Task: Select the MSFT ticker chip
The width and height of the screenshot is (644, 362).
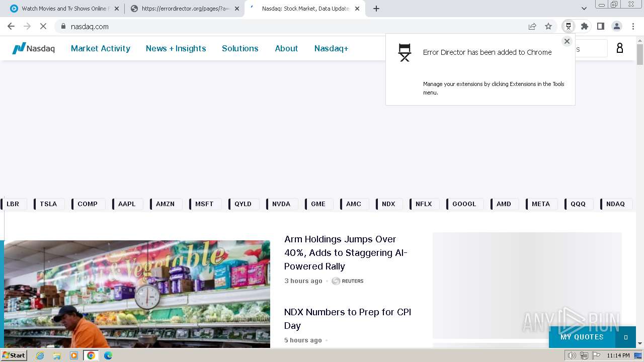Action: tap(204, 204)
